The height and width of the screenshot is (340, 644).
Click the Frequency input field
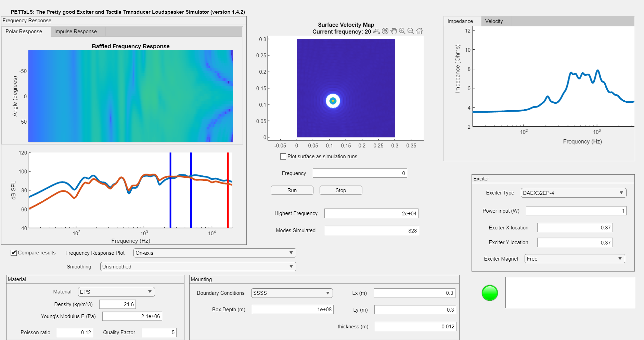click(360, 173)
